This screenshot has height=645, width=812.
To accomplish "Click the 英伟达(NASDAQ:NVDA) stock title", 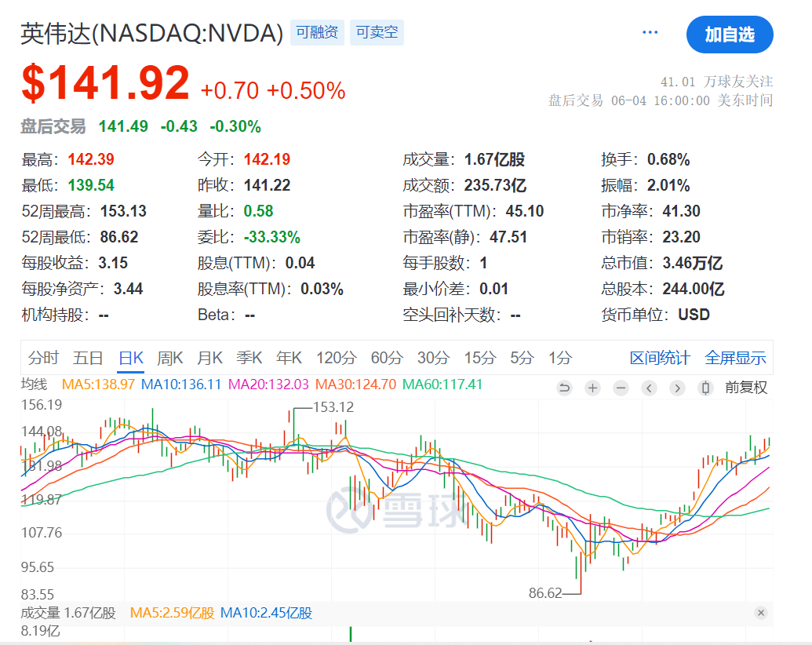I will point(151,33).
